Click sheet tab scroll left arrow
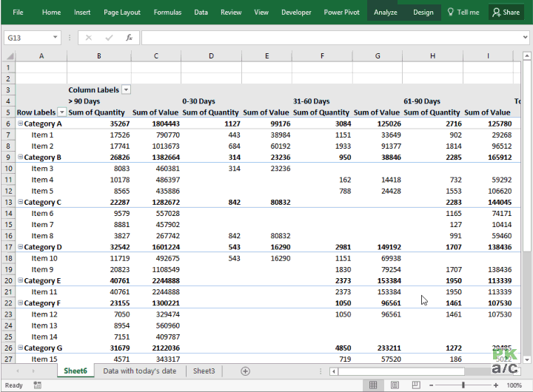The height and width of the screenshot is (392, 533). click(x=17, y=371)
